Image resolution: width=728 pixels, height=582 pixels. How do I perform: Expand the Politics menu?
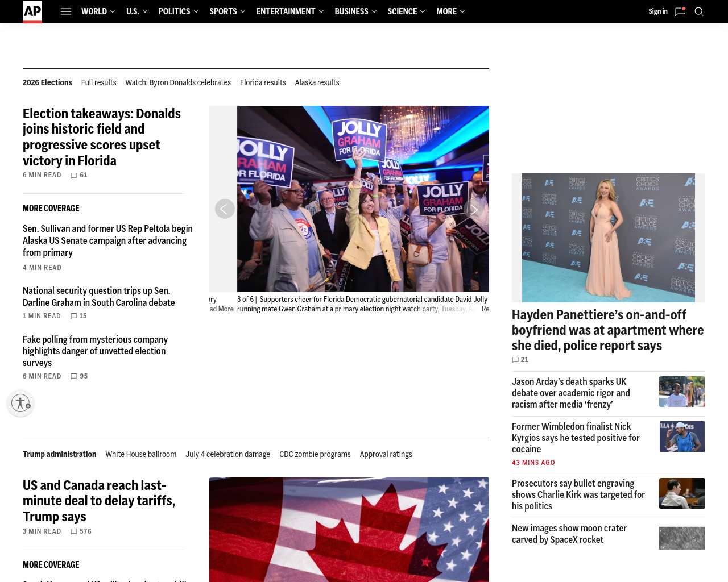coord(178,11)
